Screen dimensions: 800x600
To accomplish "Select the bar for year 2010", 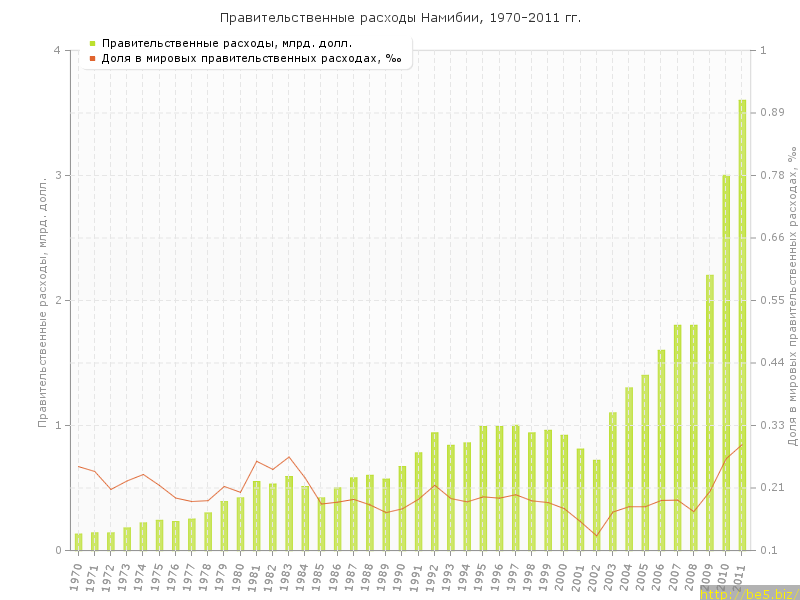I will point(726,362).
